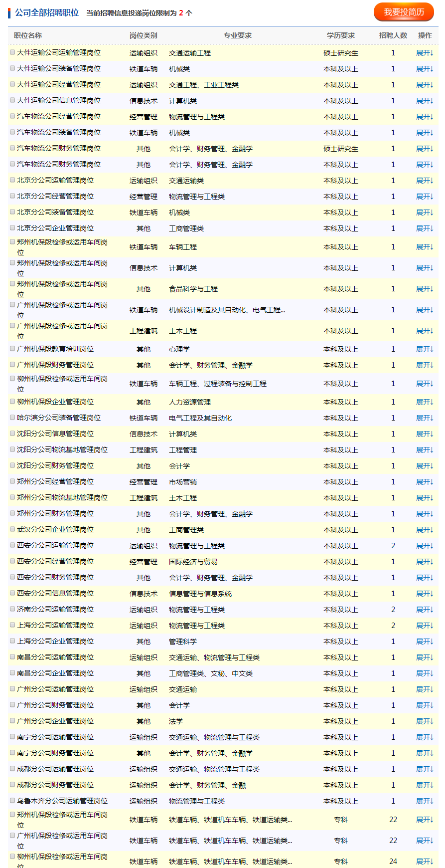Select checkbox for 北京分公司企业管理岗位
Image resolution: width=445 pixels, height=868 pixels.
click(12, 228)
